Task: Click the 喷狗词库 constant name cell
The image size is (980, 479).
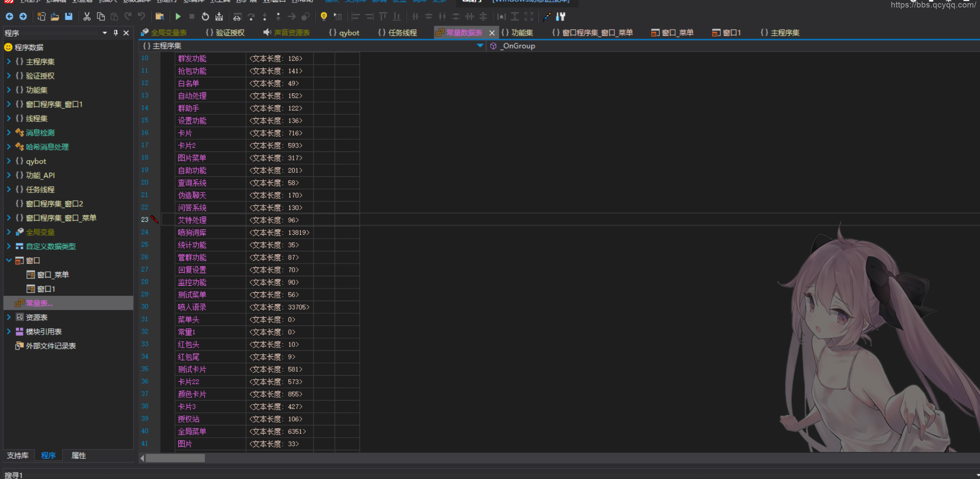Action: coord(210,233)
